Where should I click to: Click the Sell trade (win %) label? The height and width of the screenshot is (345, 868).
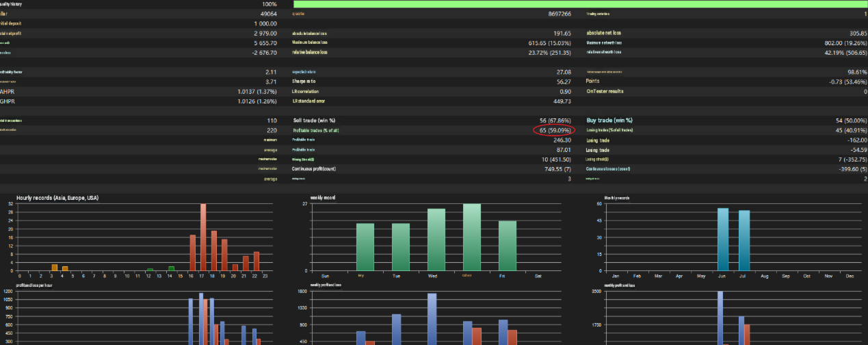pos(314,120)
